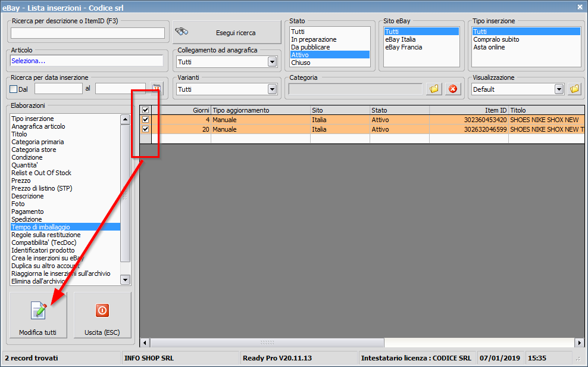The image size is (588, 367).
Task: Select Prezzo di listino (STP)
Action: 65,188
